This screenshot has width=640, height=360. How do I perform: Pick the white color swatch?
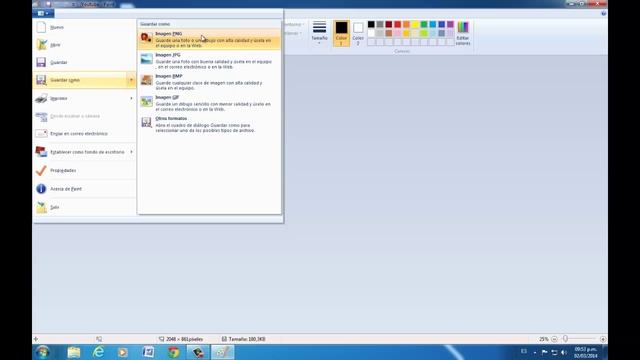371,33
